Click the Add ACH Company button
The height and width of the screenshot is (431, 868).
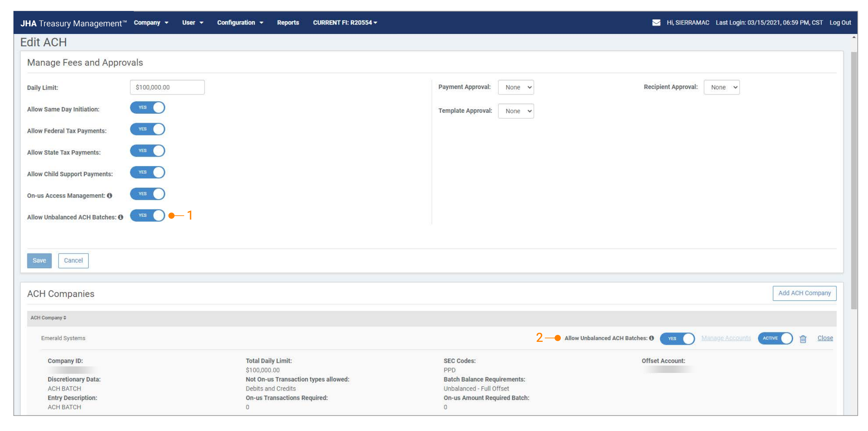(804, 293)
